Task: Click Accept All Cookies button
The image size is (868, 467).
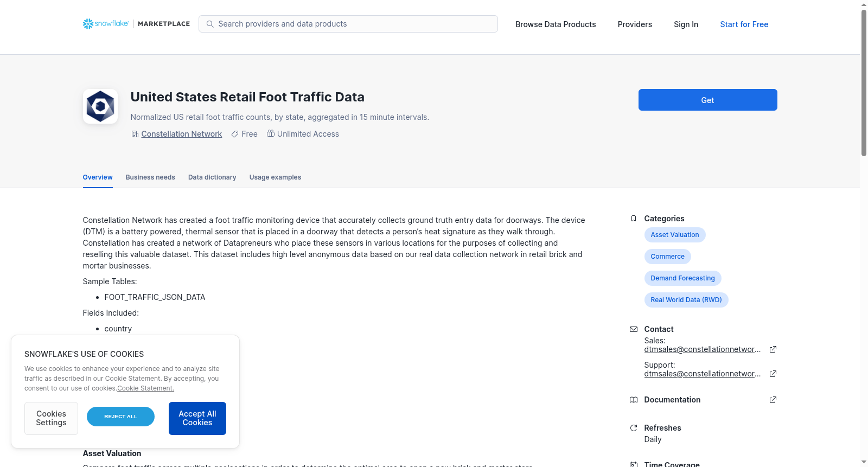Action: [x=197, y=418]
